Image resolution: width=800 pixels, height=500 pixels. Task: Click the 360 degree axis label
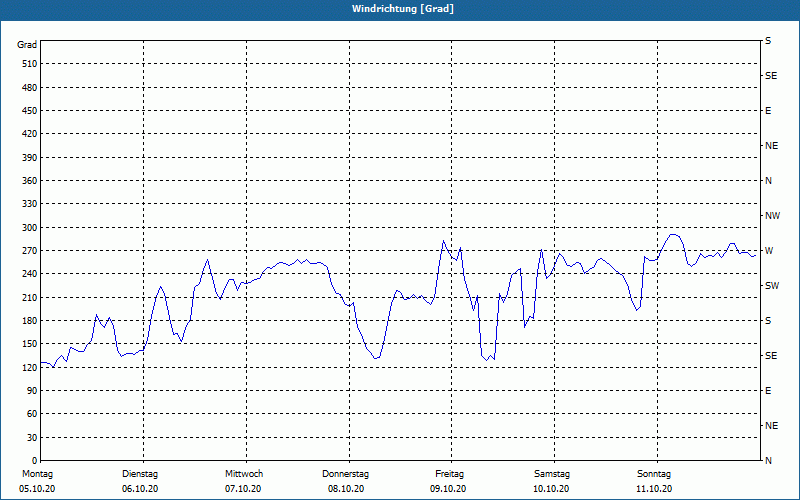pos(30,181)
